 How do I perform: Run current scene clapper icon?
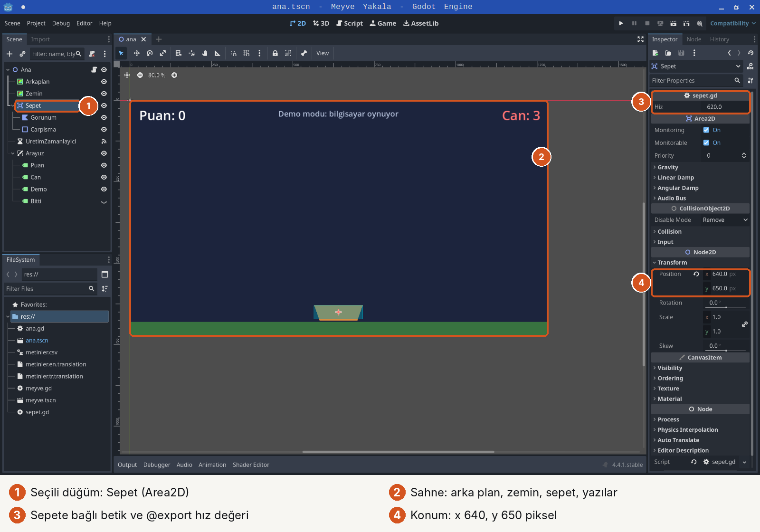[673, 23]
